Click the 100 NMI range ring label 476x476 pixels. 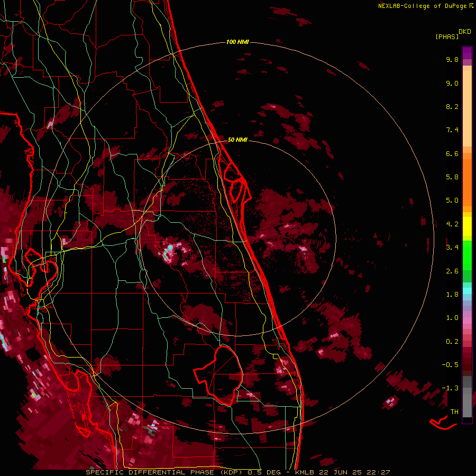[x=237, y=42]
